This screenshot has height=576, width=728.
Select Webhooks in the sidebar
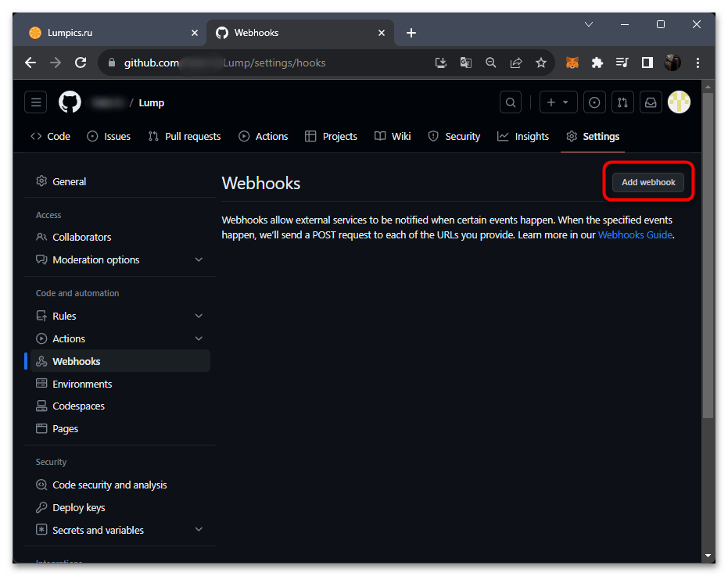click(x=120, y=361)
